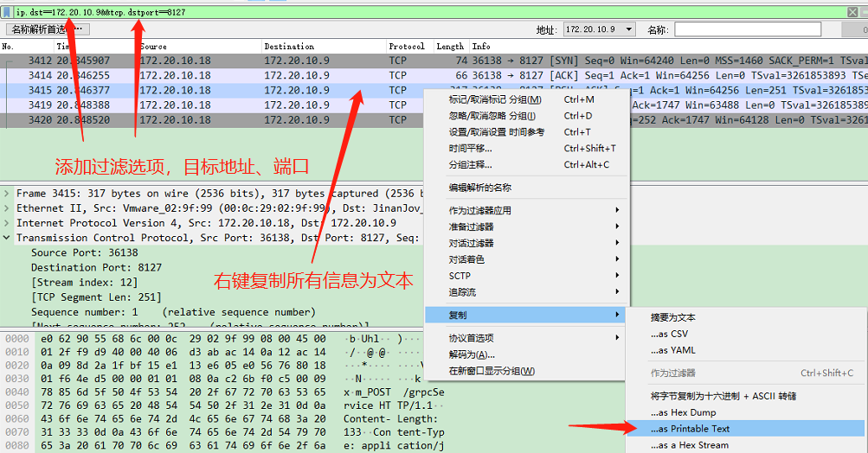This screenshot has height=453, width=868.
Task: Choose 在新窗口显示分组 menu entry
Action: click(x=526, y=371)
